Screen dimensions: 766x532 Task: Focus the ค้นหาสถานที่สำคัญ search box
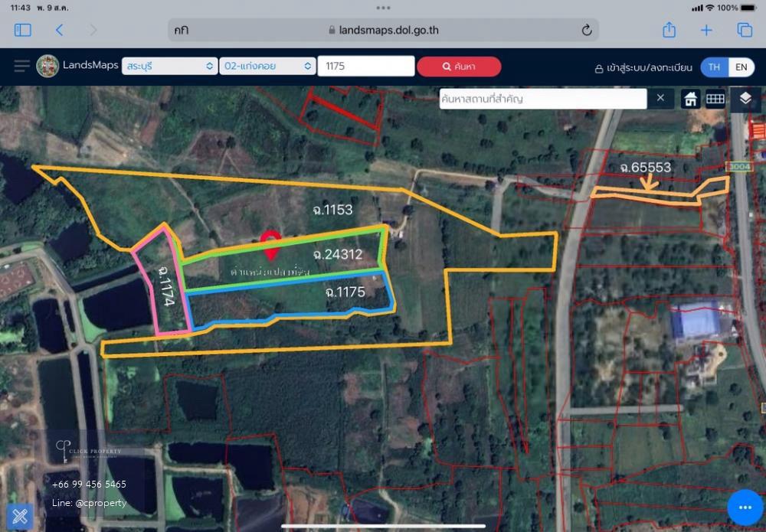pyautogui.click(x=543, y=99)
